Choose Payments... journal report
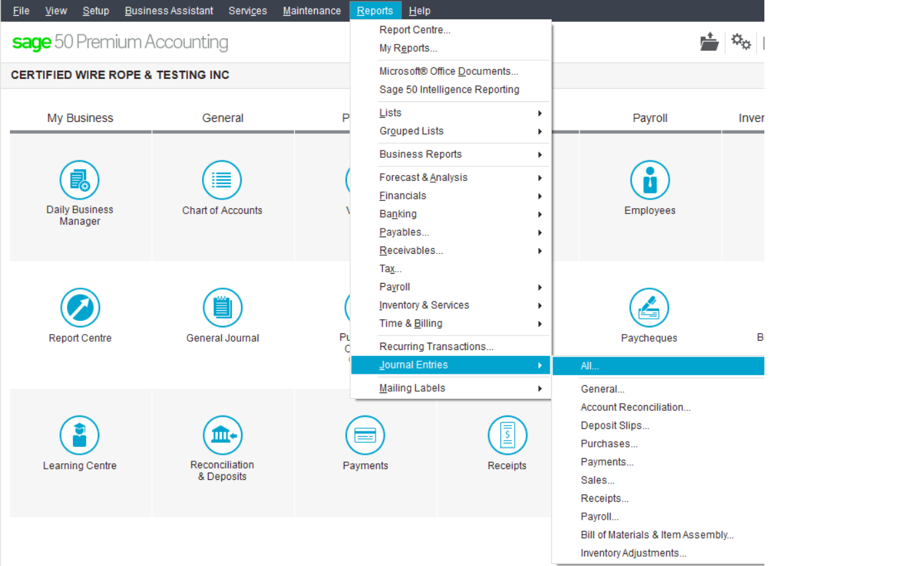924x566 pixels. [x=658, y=462]
